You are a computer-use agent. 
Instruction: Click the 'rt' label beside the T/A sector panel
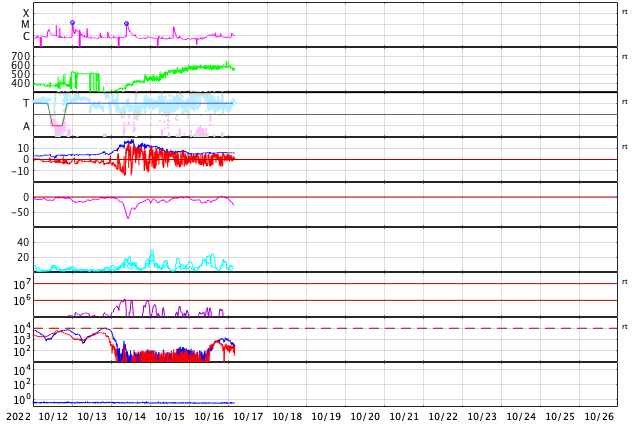click(x=624, y=102)
